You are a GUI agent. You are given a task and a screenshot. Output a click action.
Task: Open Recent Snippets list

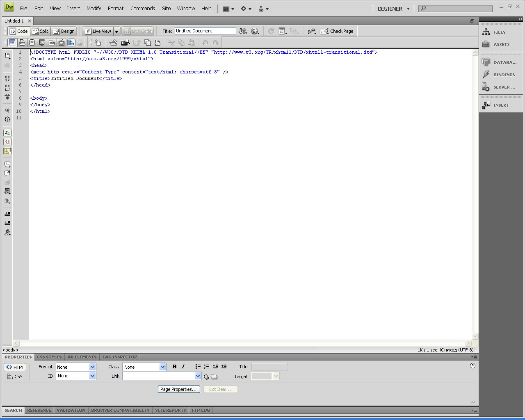(x=7, y=191)
